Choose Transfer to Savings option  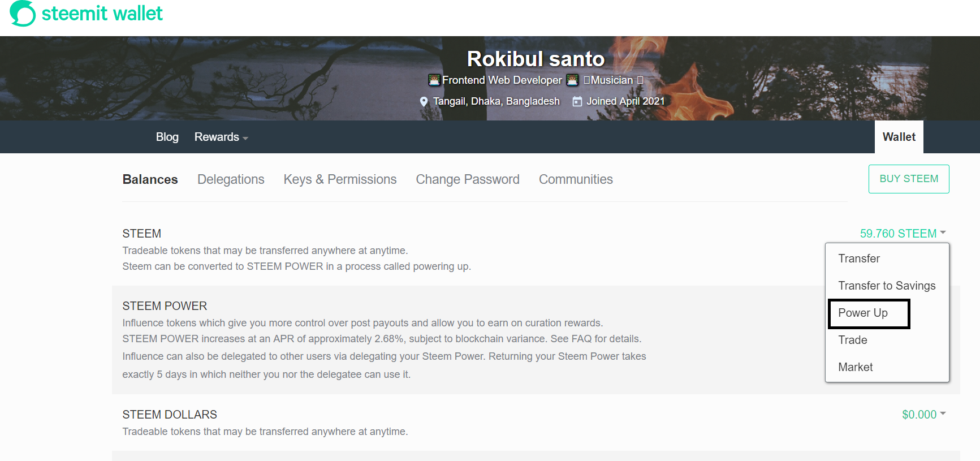coord(887,286)
